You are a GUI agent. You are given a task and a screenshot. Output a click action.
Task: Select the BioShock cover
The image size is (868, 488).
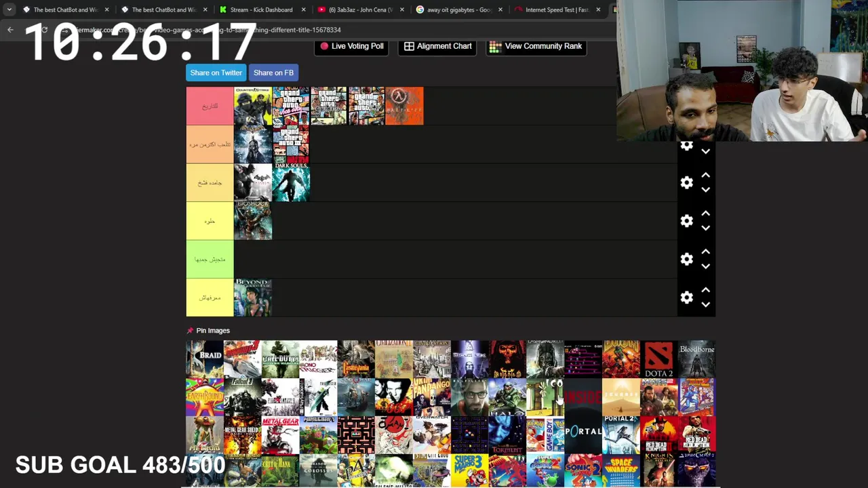[x=253, y=221]
